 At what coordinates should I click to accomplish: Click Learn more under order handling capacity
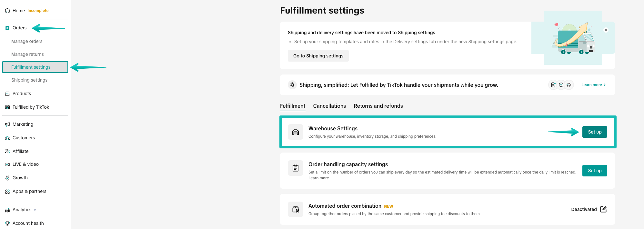[318, 178]
